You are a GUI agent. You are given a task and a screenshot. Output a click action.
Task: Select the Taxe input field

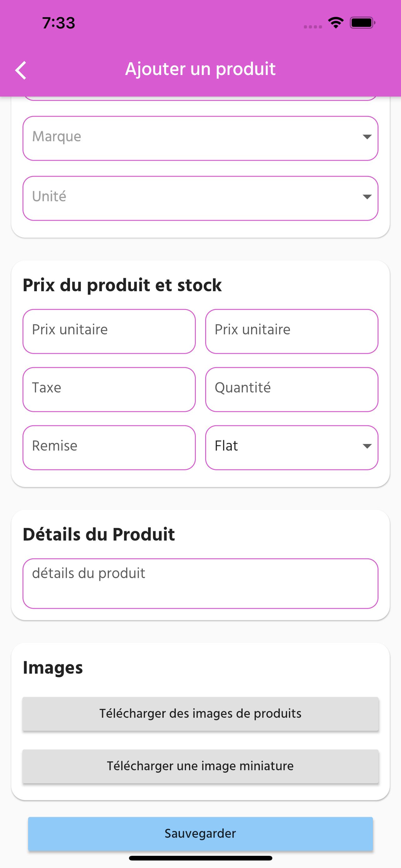pyautogui.click(x=109, y=390)
